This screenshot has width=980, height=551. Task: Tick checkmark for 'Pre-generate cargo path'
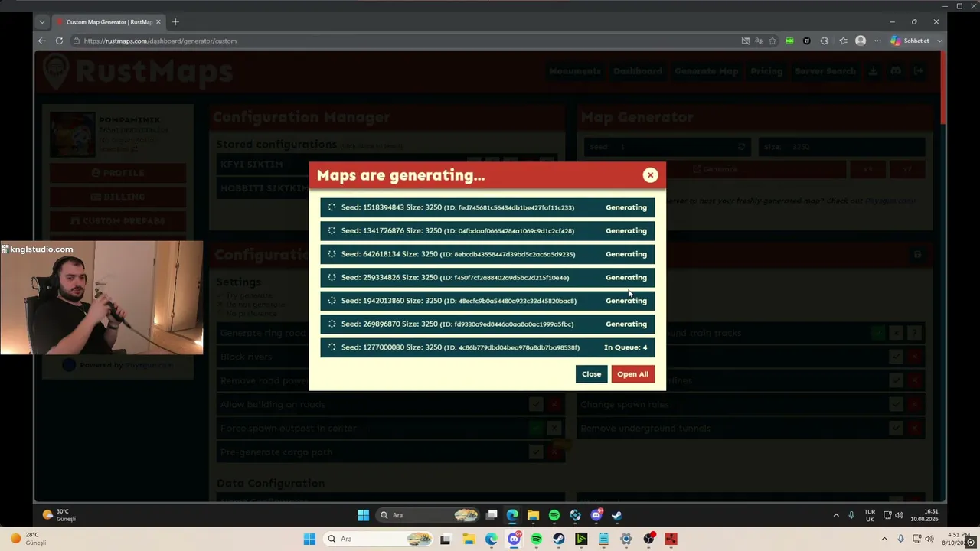[536, 452]
